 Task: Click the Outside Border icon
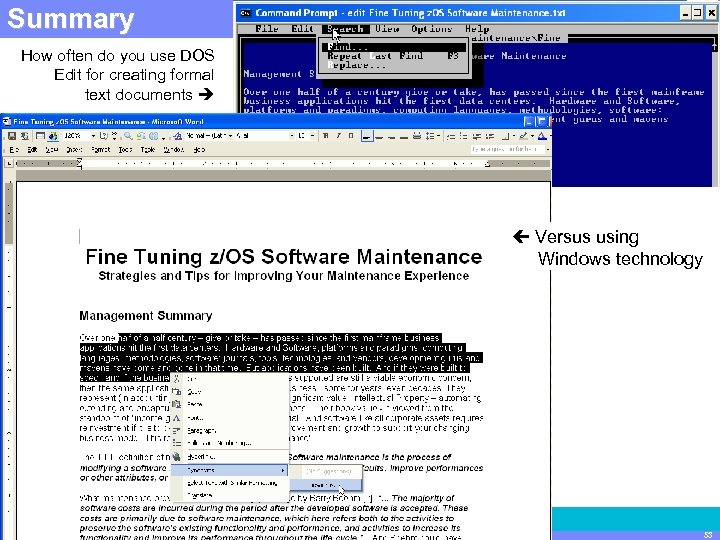[x=506, y=136]
